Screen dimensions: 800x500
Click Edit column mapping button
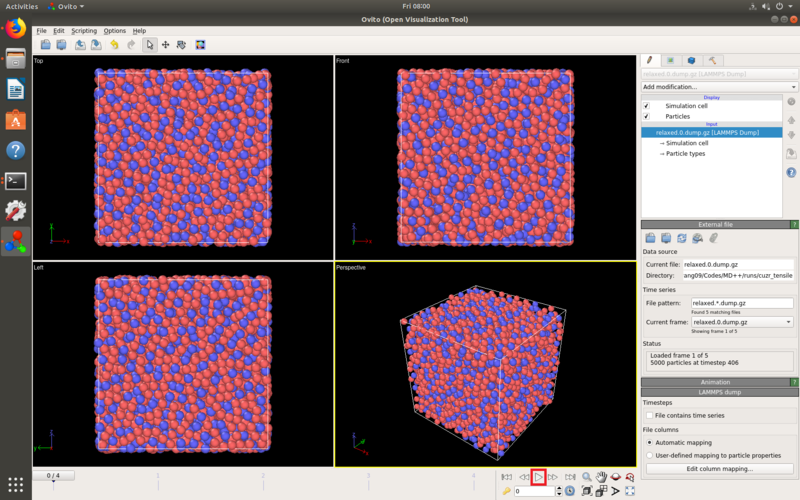pos(719,468)
